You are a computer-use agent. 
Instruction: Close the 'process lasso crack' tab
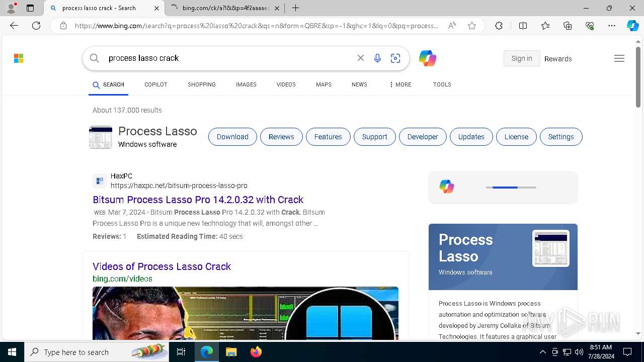[156, 8]
